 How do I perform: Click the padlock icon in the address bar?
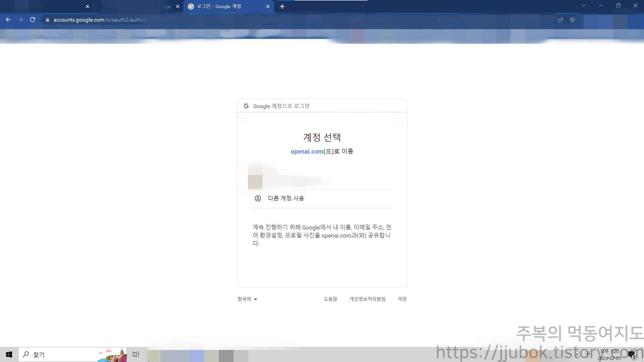point(47,20)
